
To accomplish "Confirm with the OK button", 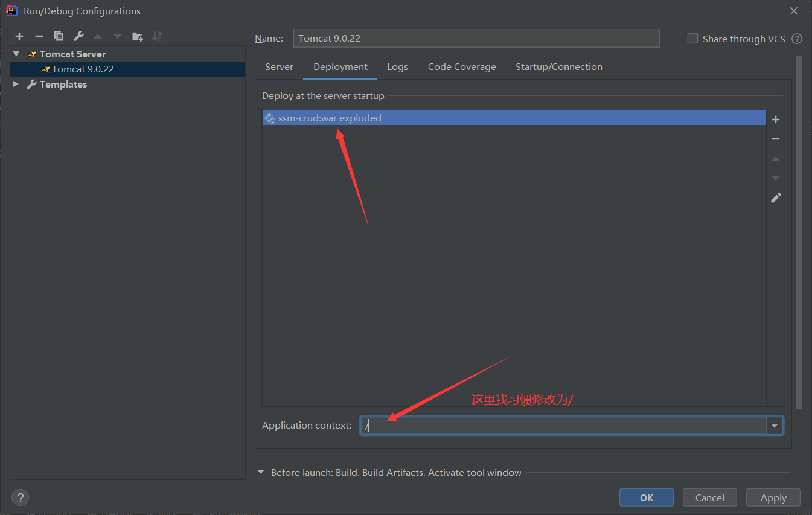I will (x=647, y=497).
